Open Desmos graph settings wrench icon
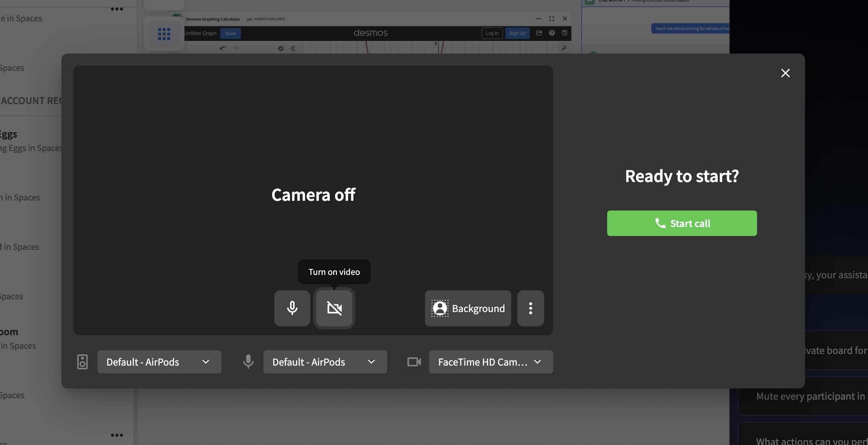The height and width of the screenshot is (445, 868). click(x=564, y=48)
